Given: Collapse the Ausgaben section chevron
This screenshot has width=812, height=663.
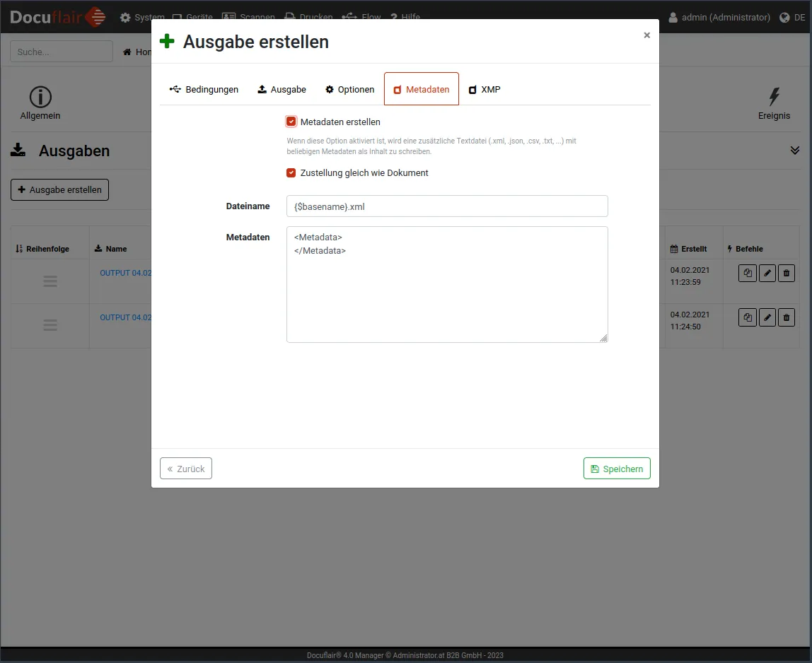Looking at the screenshot, I should pos(794,151).
